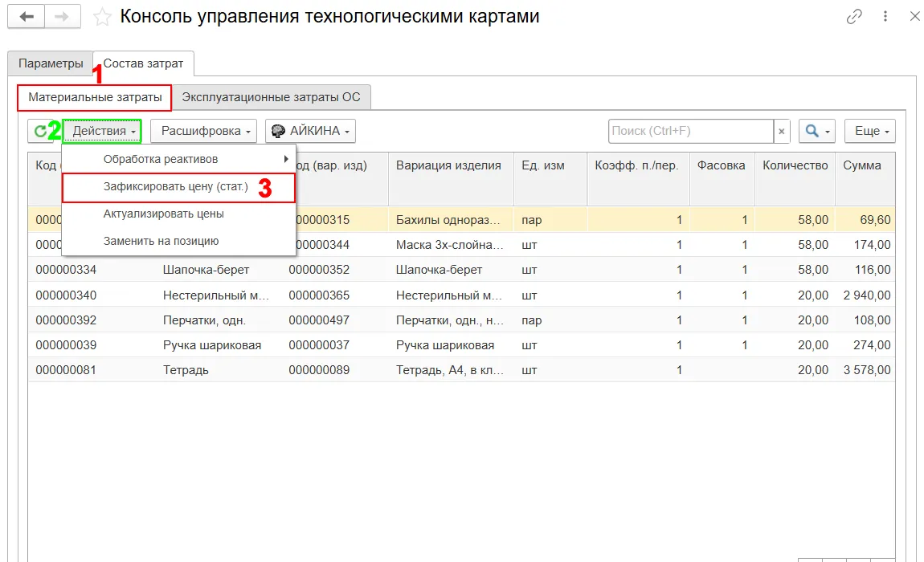Viewport: 924px width, 562px height.
Task: Open the Действия dropdown
Action: coord(103,131)
